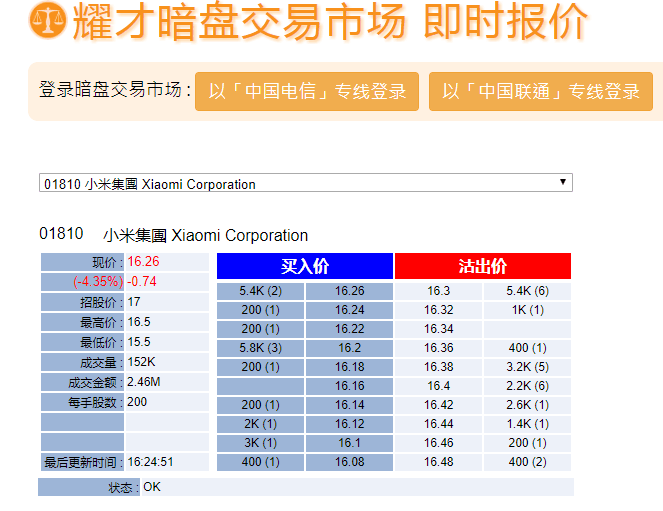Click the page title 耀才暗盘交易市场 即时报价
Screen dimensions: 663x511
coord(330,21)
